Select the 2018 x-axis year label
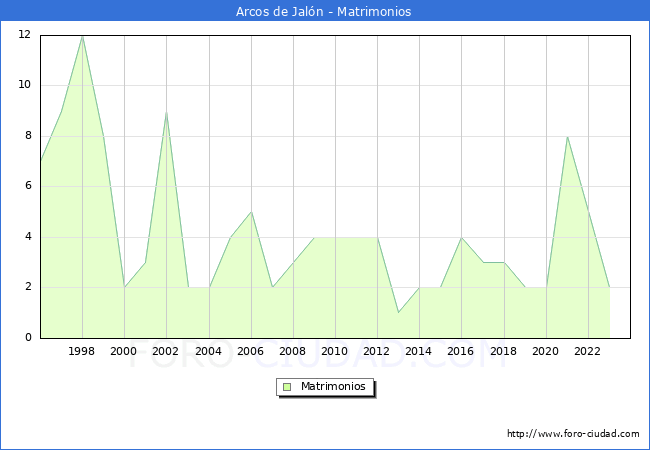650x450 pixels. tap(503, 351)
